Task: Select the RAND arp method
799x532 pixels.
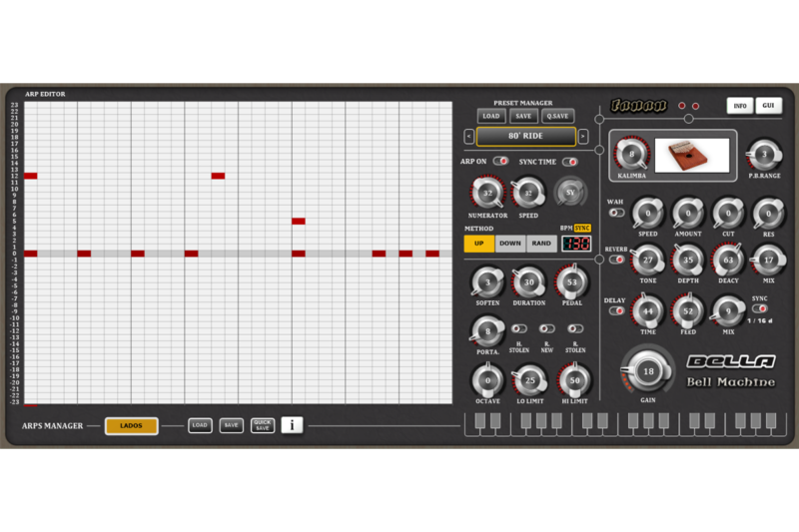Action: point(541,244)
